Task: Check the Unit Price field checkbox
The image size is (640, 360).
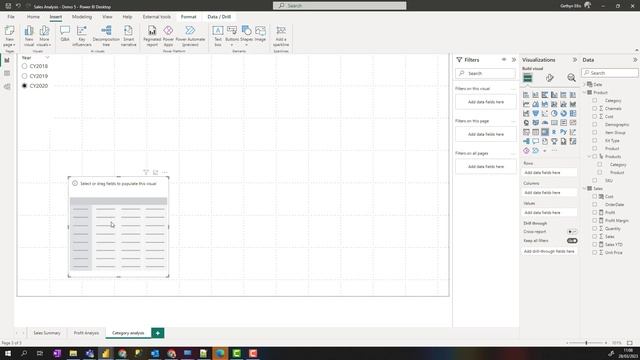Action: pos(595,253)
